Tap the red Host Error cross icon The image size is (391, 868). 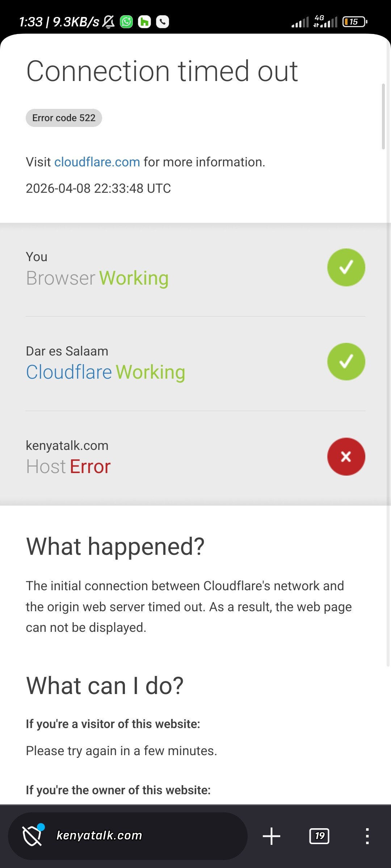tap(346, 456)
